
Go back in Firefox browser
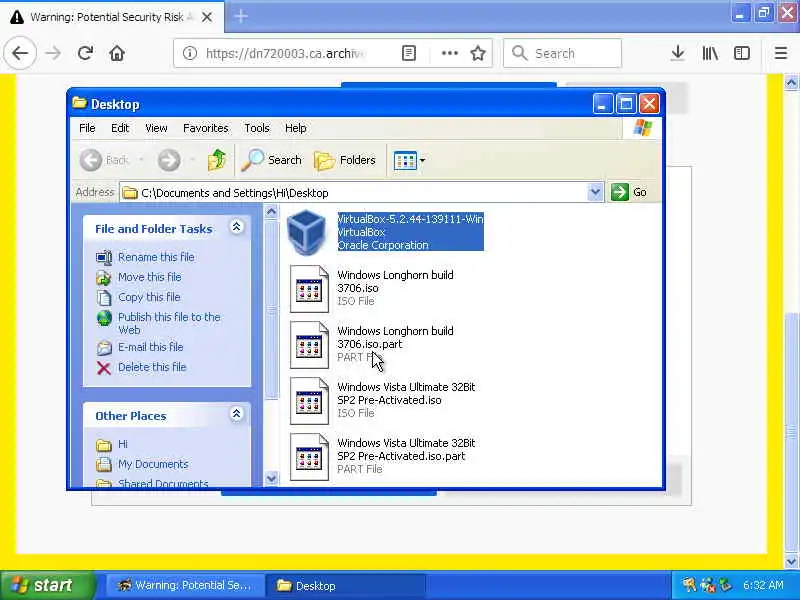pyautogui.click(x=20, y=53)
